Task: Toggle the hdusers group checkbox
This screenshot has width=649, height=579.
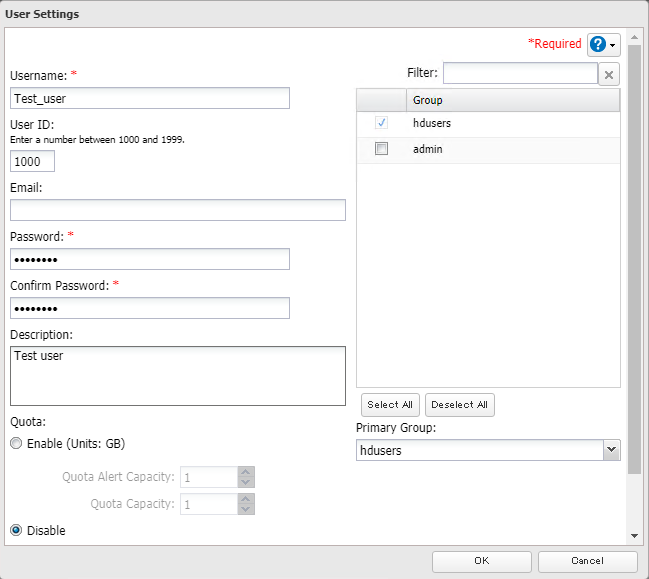Action: click(381, 123)
